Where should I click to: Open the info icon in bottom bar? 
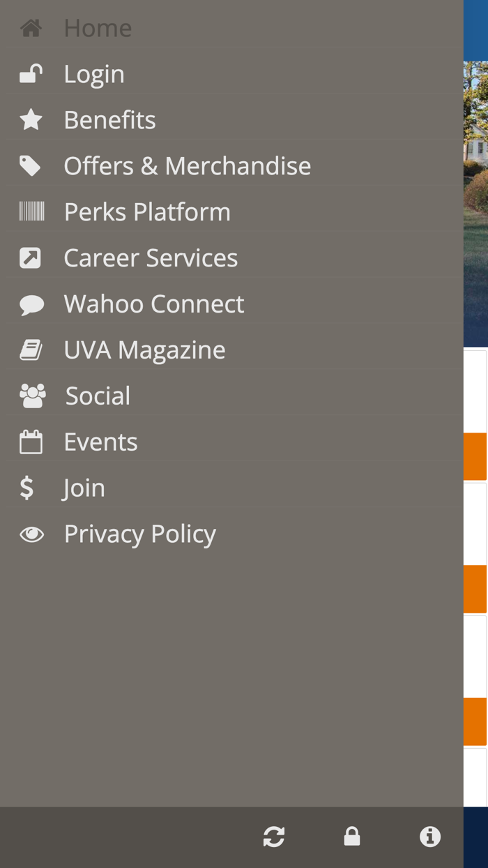(430, 837)
